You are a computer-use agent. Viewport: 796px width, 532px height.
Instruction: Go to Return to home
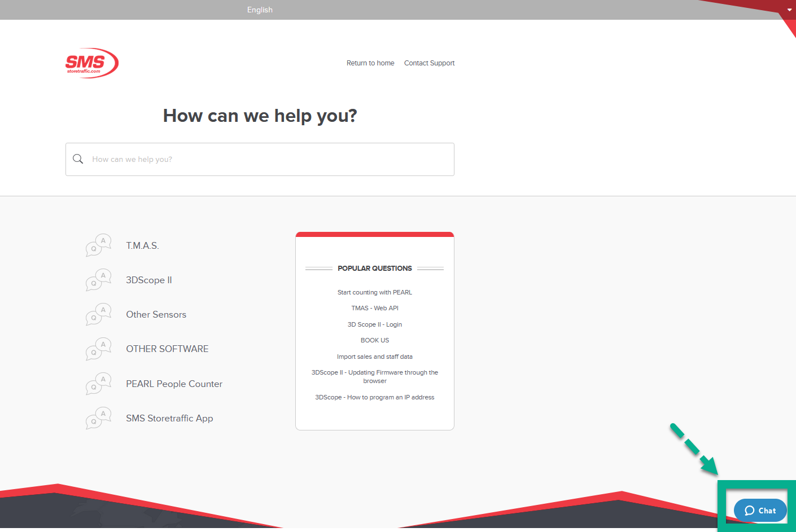(x=370, y=63)
